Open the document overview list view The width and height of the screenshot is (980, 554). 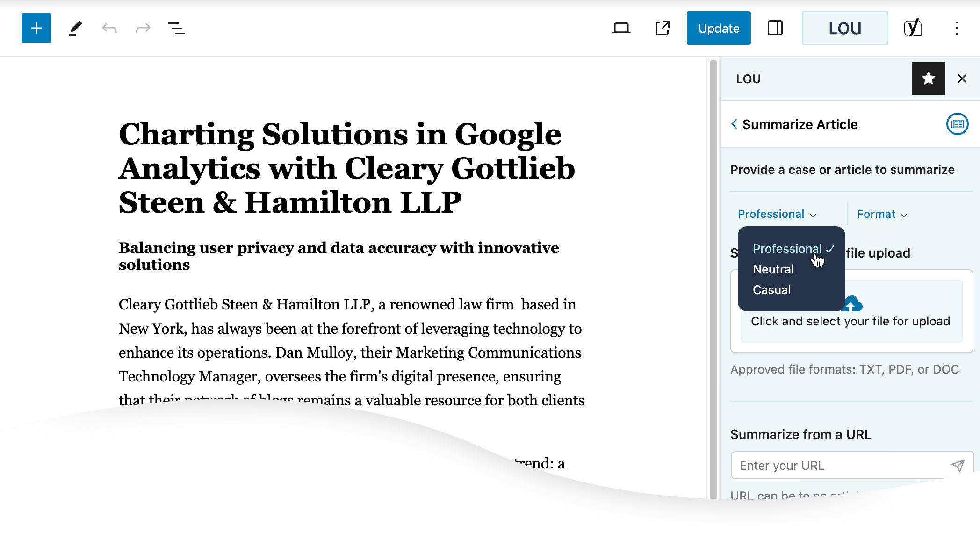coord(177,28)
